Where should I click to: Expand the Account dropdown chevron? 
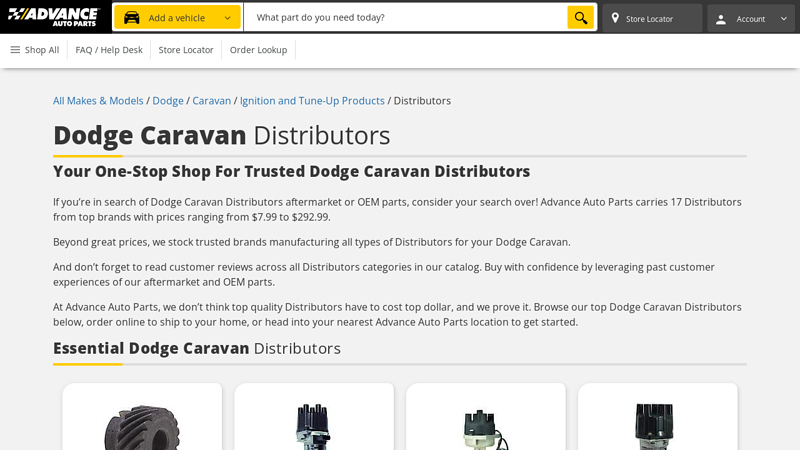click(x=784, y=19)
